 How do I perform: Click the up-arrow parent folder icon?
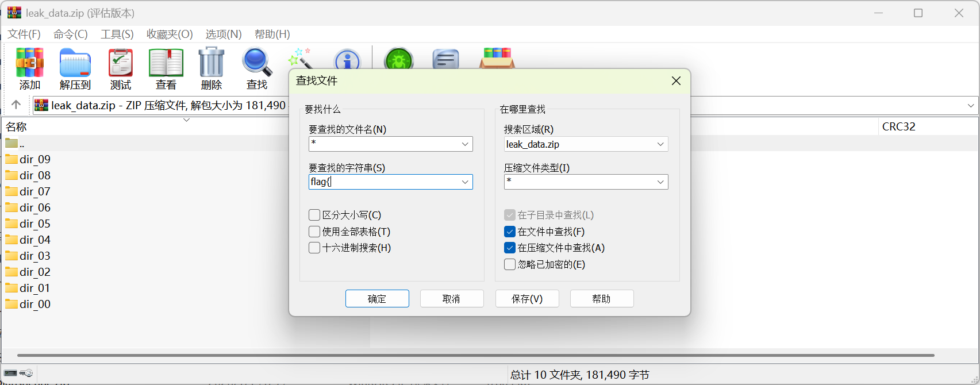pos(16,105)
